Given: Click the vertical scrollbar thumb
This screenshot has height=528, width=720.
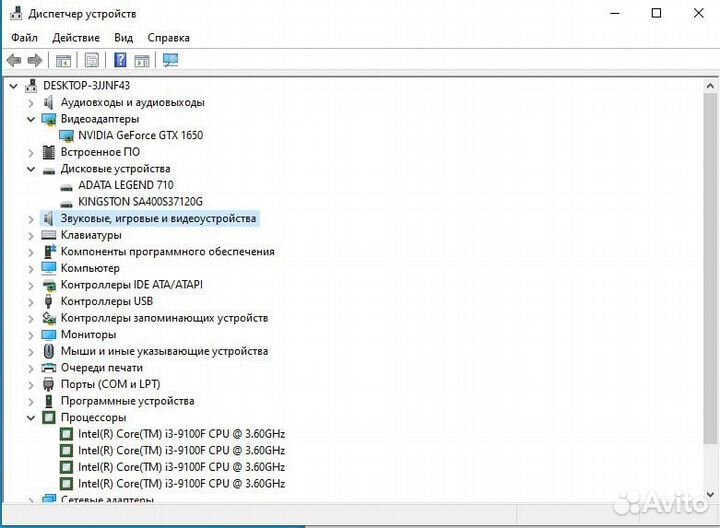Looking at the screenshot, I should tap(710, 269).
